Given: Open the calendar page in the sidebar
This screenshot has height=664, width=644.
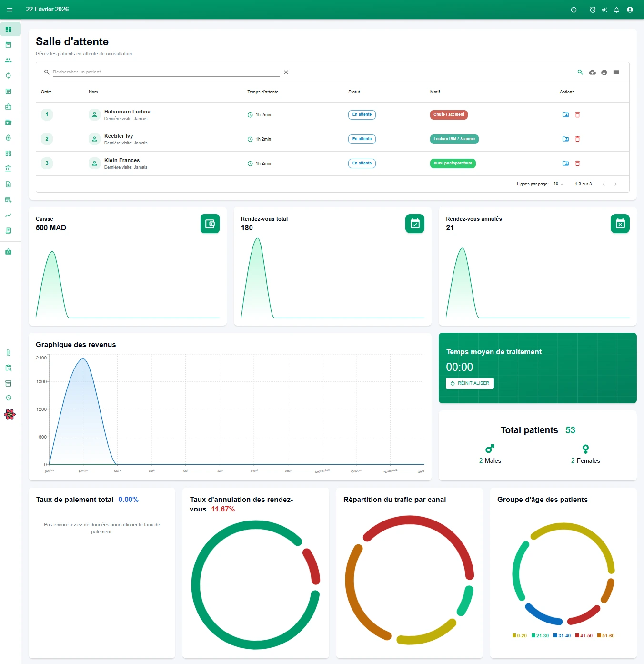Looking at the screenshot, I should click(8, 45).
